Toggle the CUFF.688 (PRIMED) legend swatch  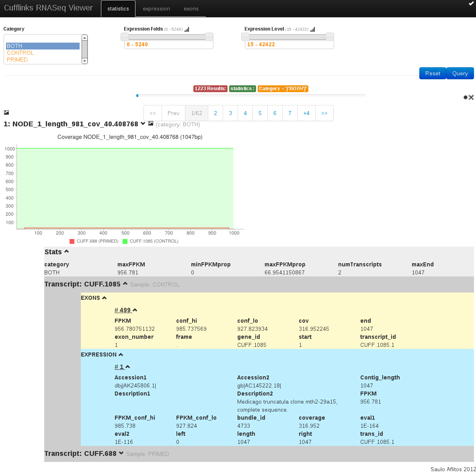click(x=72, y=241)
